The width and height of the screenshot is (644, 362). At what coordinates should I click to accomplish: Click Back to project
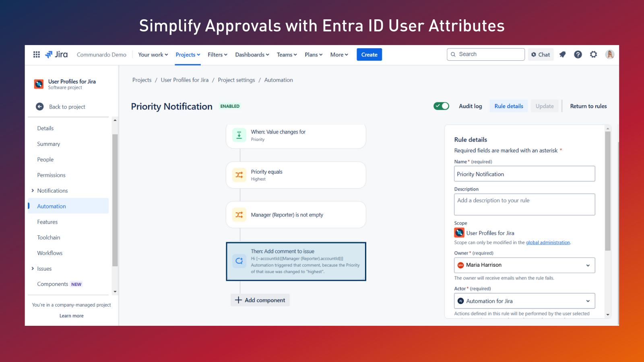coord(67,107)
